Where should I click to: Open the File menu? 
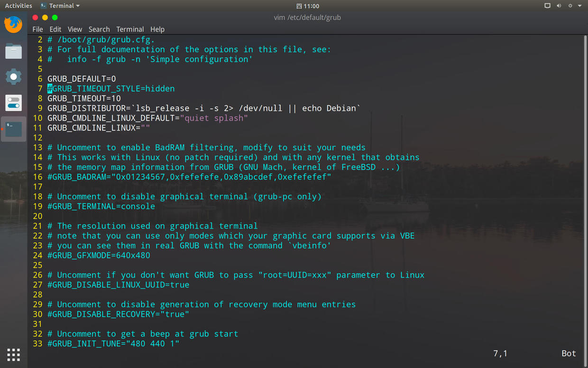click(x=37, y=29)
